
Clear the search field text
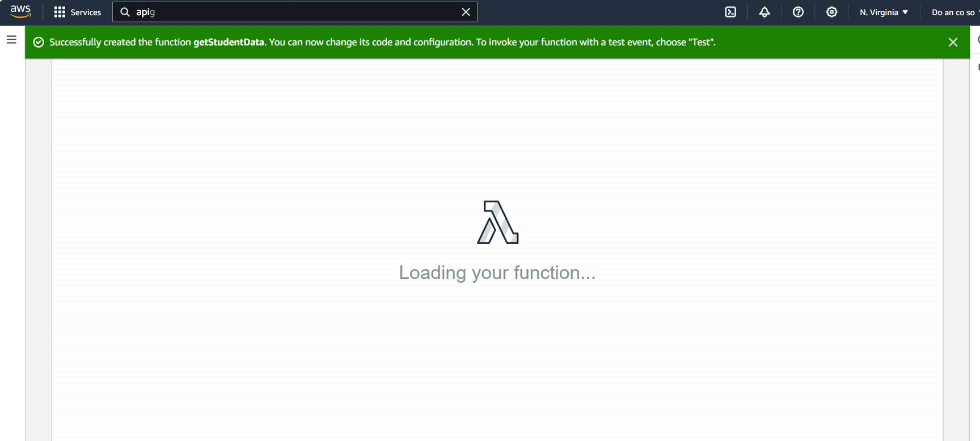click(x=466, y=12)
